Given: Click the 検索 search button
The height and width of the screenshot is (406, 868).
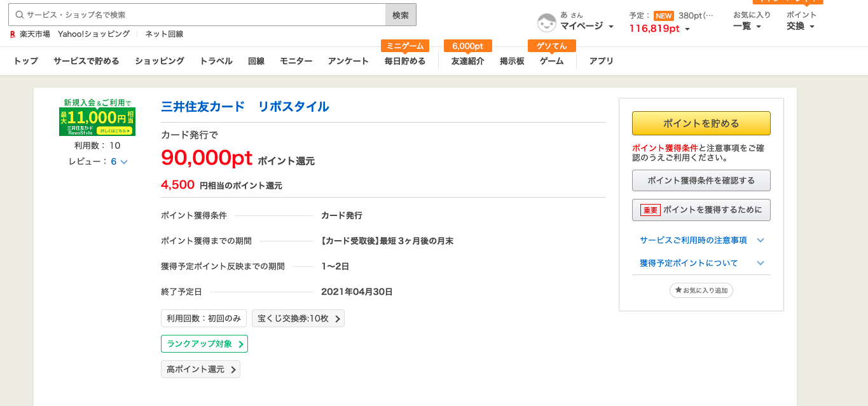Looking at the screenshot, I should coord(401,15).
